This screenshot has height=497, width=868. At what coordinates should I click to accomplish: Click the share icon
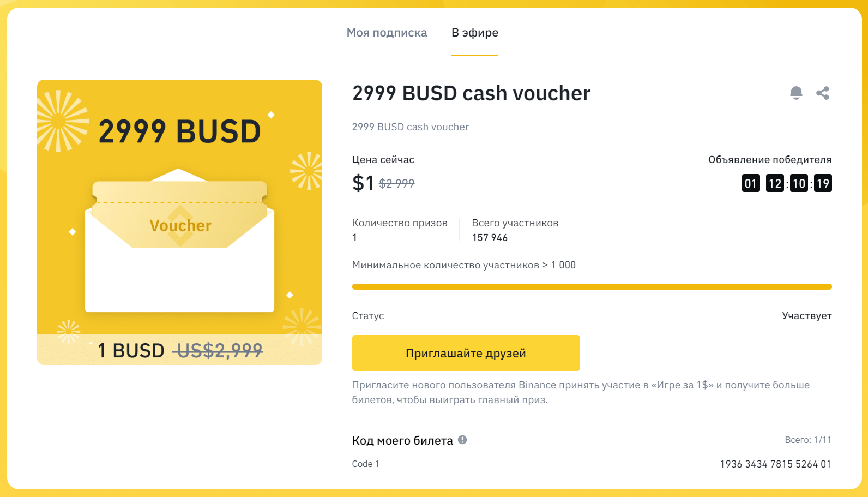(x=823, y=93)
